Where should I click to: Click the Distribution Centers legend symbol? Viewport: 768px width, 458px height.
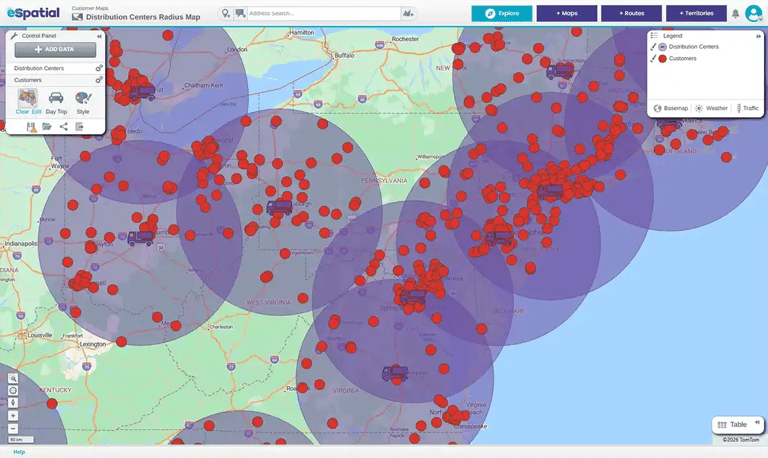pos(662,47)
